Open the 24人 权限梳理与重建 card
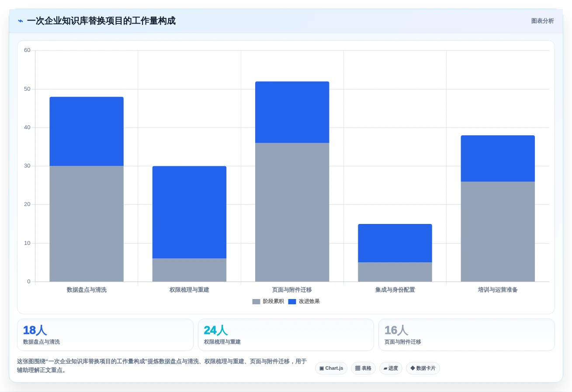Viewport: 572px width, 392px height. click(286, 335)
